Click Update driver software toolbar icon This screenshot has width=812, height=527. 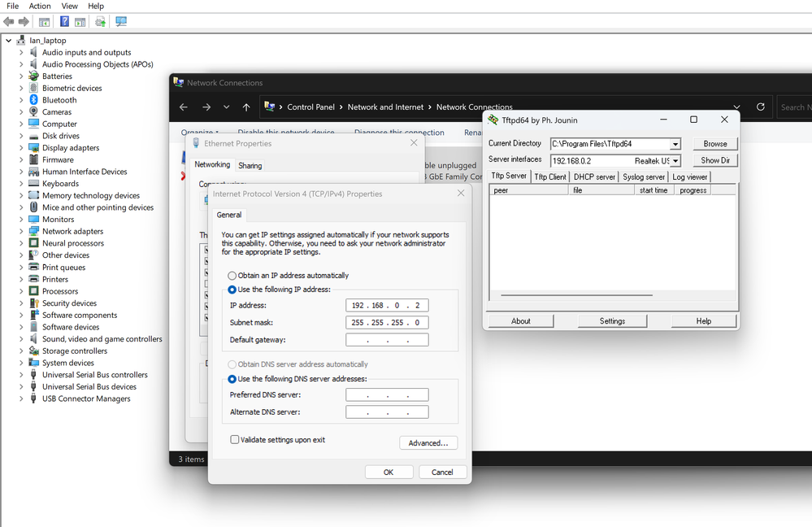pos(100,22)
